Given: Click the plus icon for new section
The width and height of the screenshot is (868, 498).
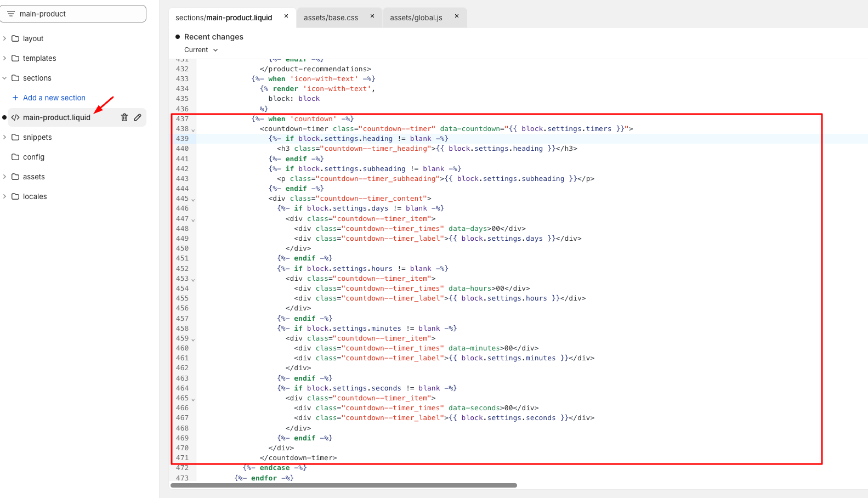Looking at the screenshot, I should [15, 98].
